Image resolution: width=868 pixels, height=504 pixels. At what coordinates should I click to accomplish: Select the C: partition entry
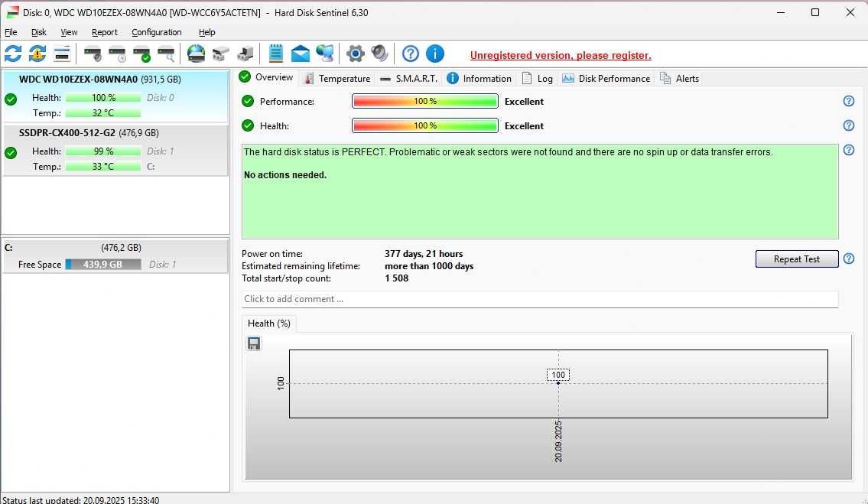click(115, 255)
